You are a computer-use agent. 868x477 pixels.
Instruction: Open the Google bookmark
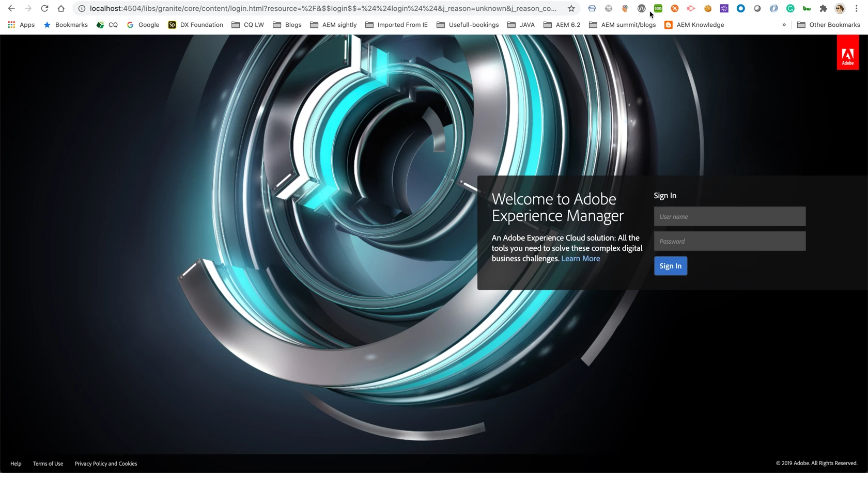(x=143, y=25)
